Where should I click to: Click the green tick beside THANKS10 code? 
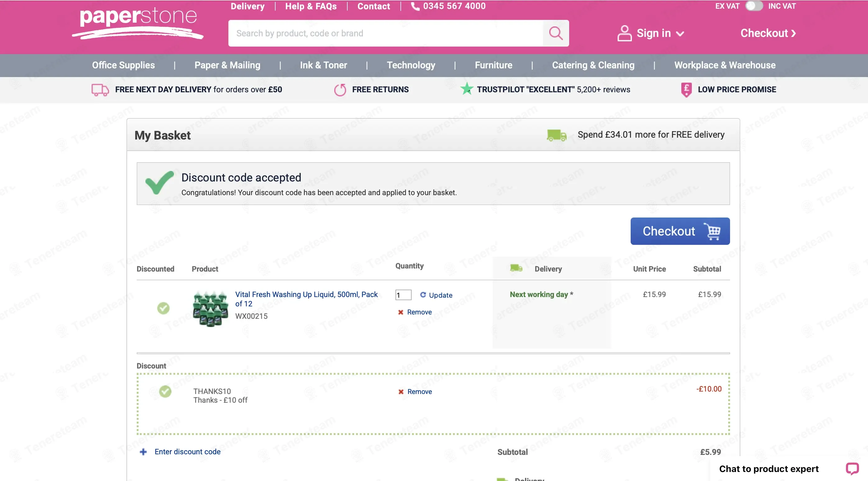pyautogui.click(x=165, y=391)
